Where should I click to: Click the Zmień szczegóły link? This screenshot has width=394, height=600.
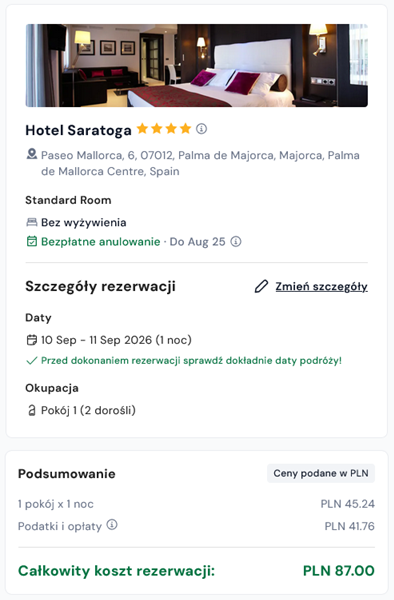click(x=322, y=287)
